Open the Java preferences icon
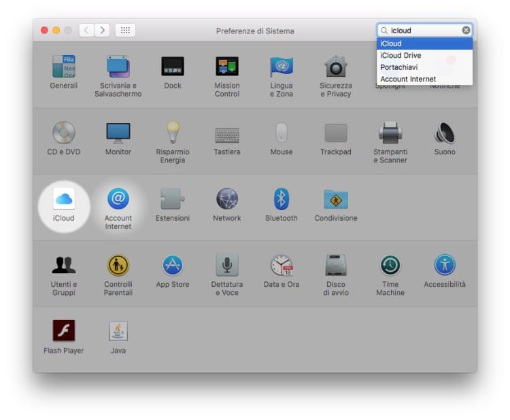The image size is (510, 420). click(x=118, y=331)
